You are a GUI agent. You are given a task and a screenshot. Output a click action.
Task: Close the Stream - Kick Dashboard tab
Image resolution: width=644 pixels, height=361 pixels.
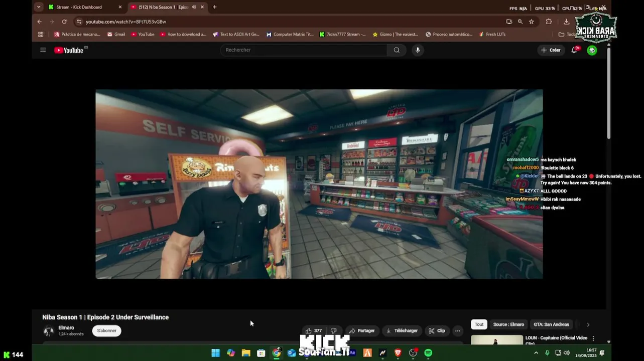click(x=120, y=7)
